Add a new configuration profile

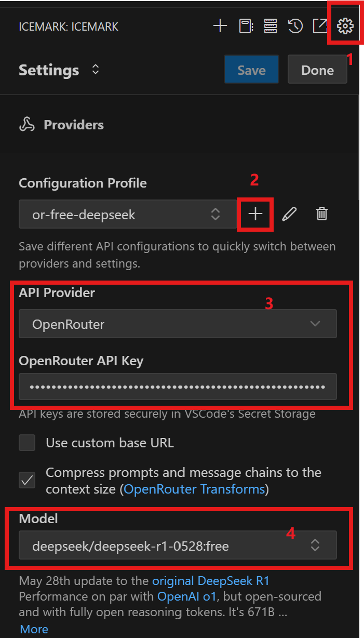point(255,214)
